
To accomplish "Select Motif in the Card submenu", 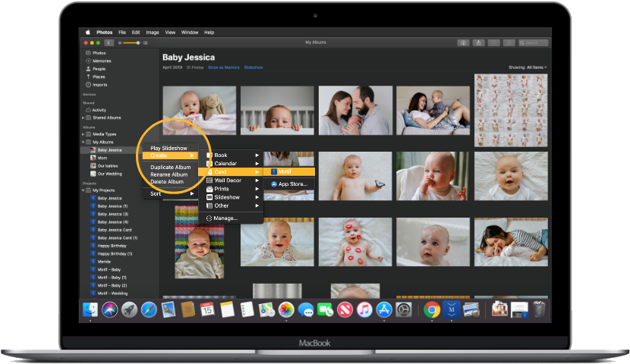I will [x=289, y=172].
